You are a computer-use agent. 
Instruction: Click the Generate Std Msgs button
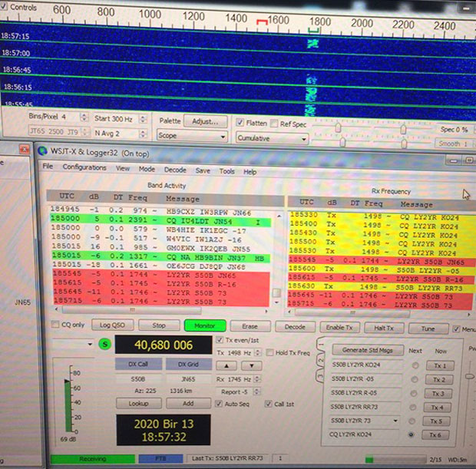[368, 350]
